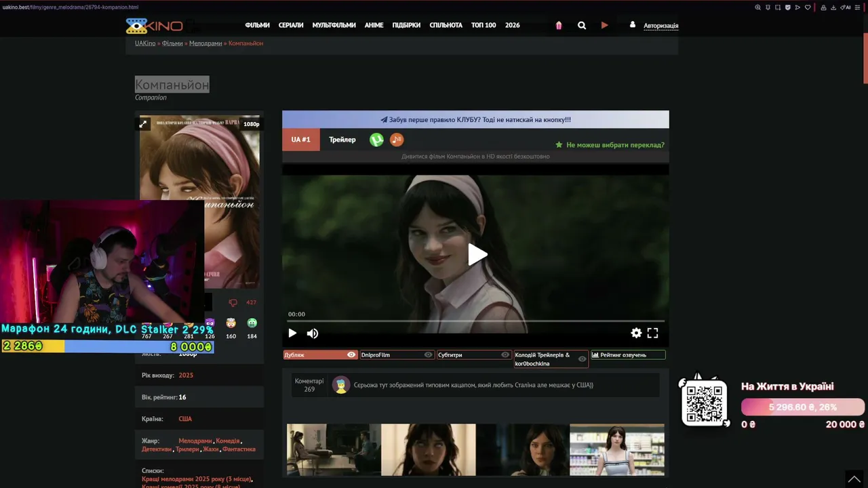Play video with center play button
The image size is (868, 488).
point(477,255)
